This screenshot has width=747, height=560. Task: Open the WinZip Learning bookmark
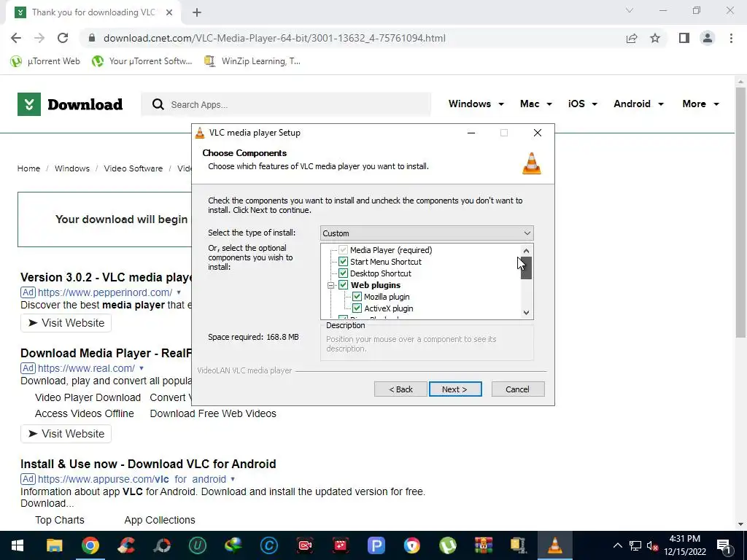252,61
